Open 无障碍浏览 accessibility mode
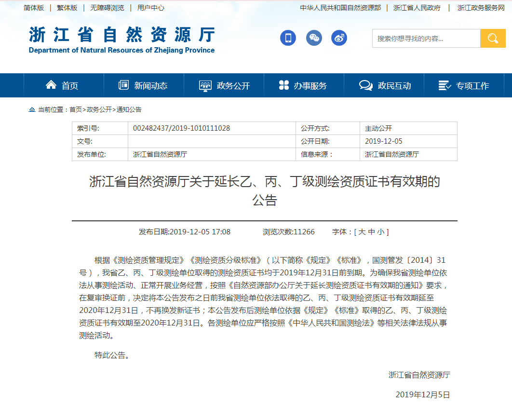Viewport: 512px width, 420px height. click(107, 8)
